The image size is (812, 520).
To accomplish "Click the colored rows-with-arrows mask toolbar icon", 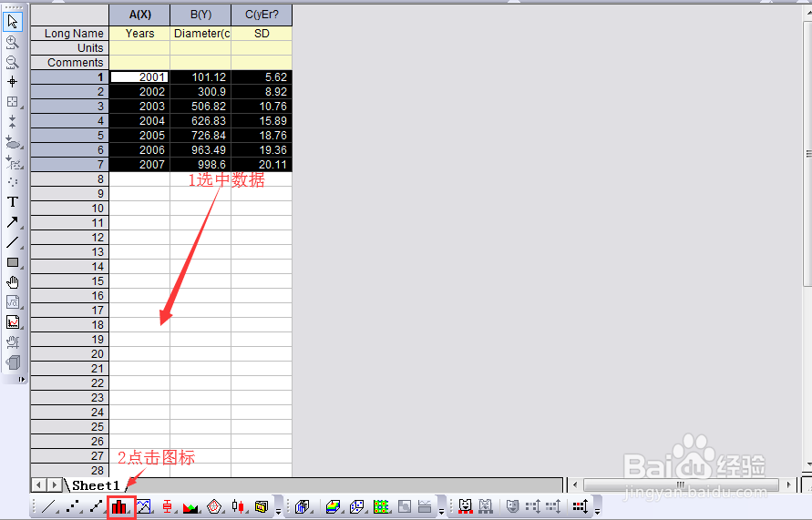I will coord(580,506).
